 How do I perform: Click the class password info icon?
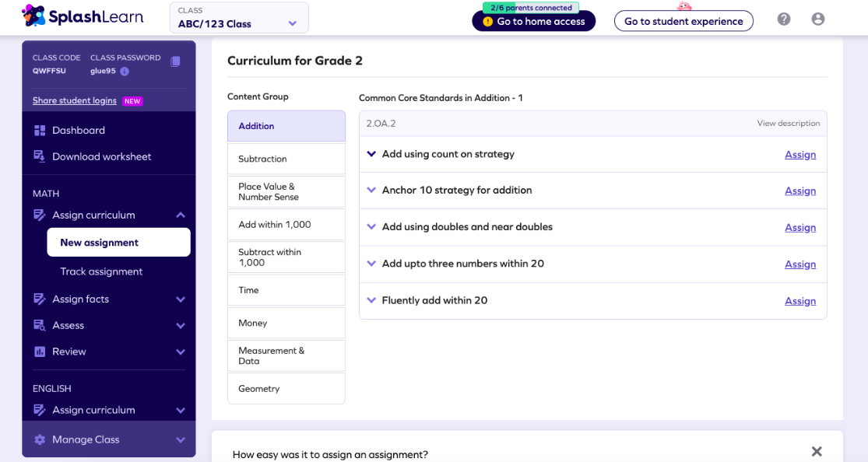[x=125, y=72]
